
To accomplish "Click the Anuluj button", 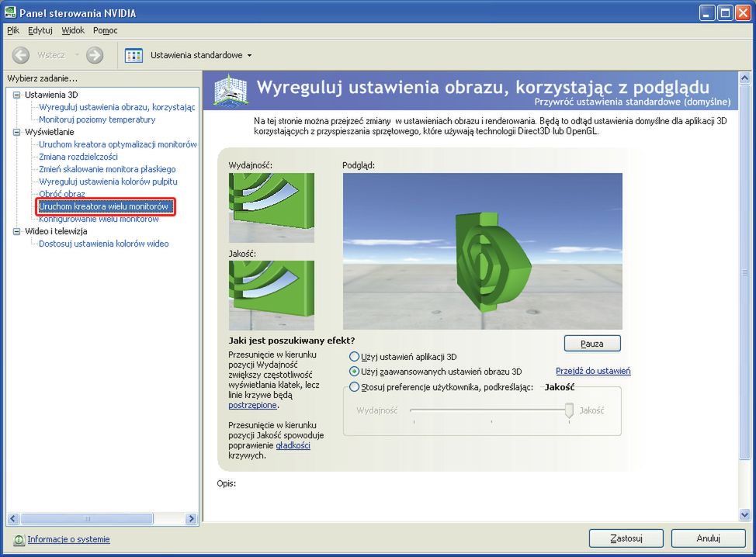I will coord(708,538).
